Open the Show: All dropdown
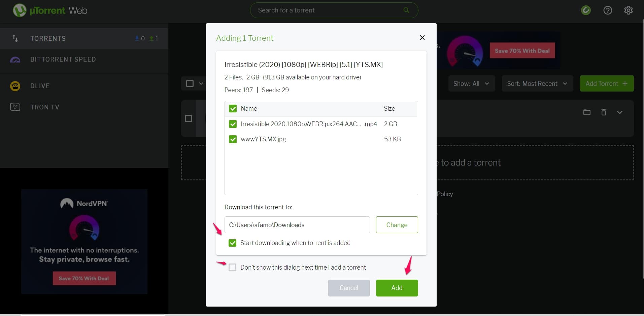 [471, 84]
